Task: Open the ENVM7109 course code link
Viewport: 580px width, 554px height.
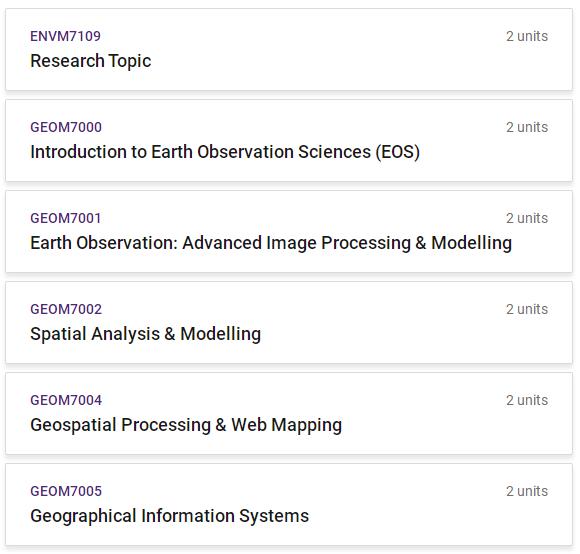Action: 65,36
